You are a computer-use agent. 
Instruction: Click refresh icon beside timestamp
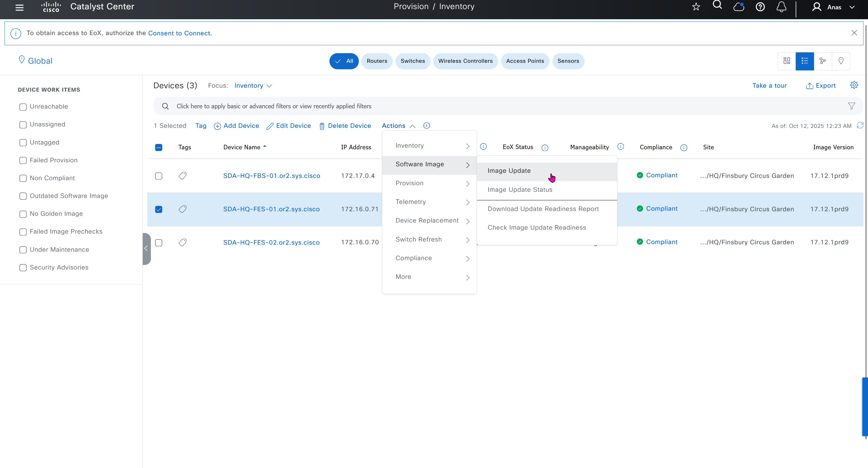tap(860, 126)
